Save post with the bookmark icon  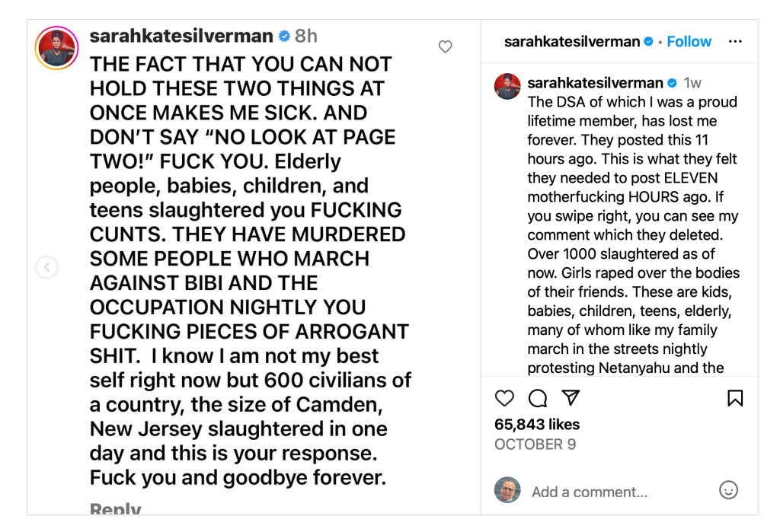pyautogui.click(x=735, y=398)
